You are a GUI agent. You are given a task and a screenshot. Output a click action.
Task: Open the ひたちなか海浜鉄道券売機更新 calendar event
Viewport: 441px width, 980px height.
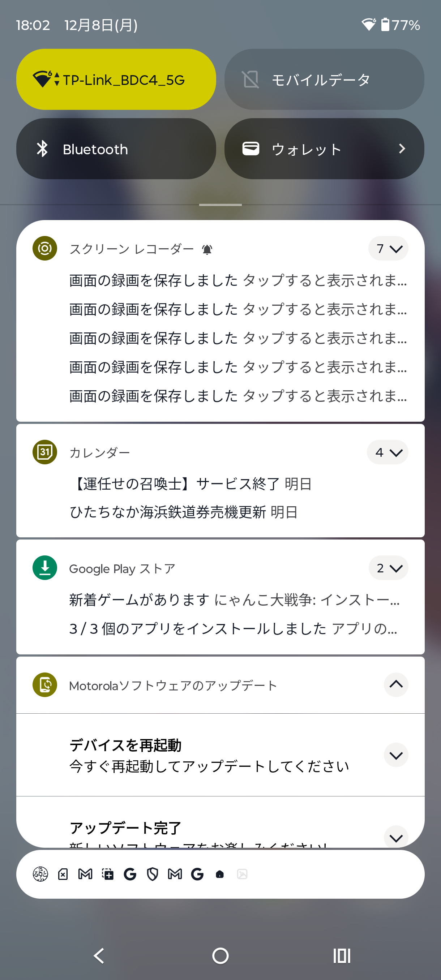point(183,512)
